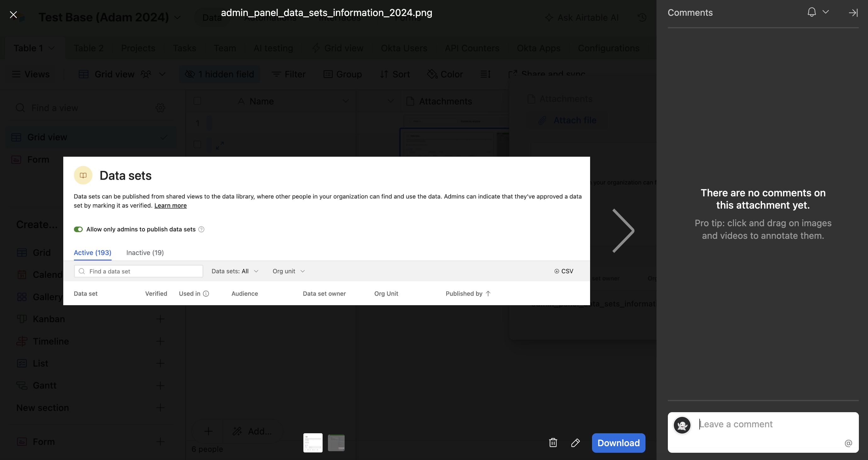Screen dimensions: 868x460
Task: Click the Filter button in the toolbar
Action: [x=289, y=74]
